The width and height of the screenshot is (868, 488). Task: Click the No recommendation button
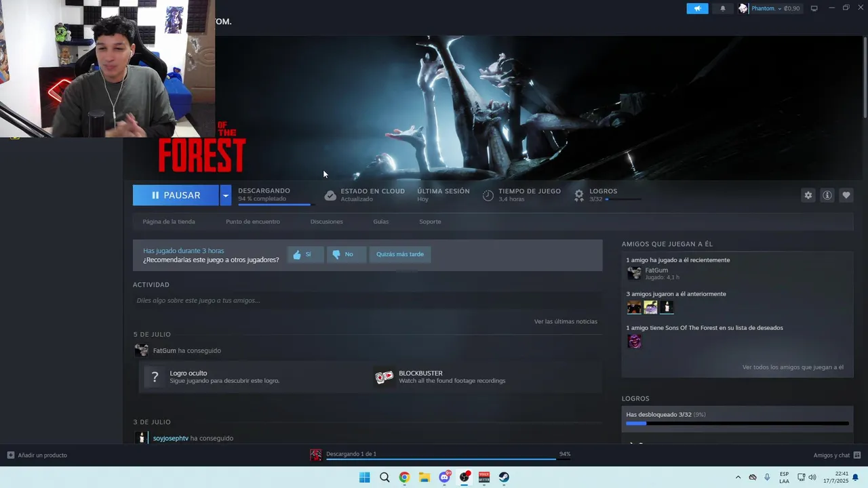pos(346,254)
